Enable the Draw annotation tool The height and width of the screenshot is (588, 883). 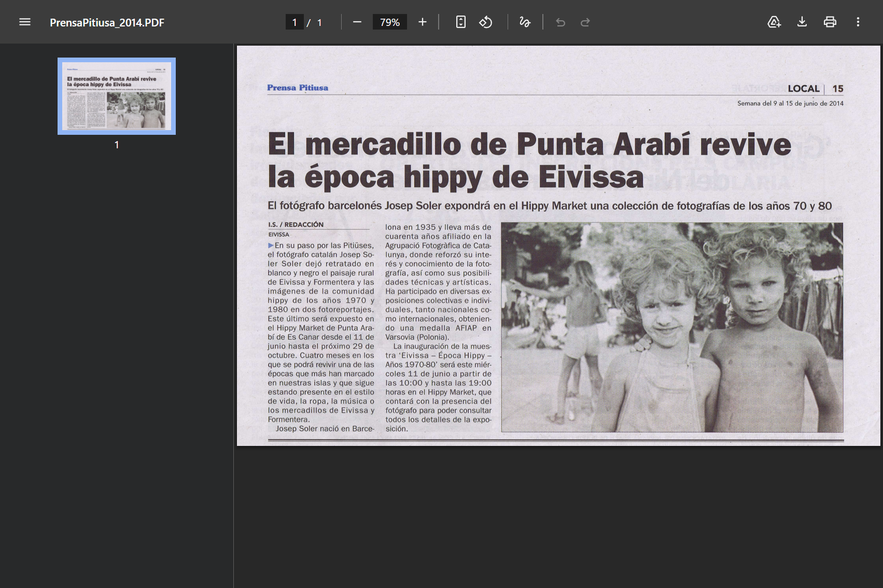point(525,22)
